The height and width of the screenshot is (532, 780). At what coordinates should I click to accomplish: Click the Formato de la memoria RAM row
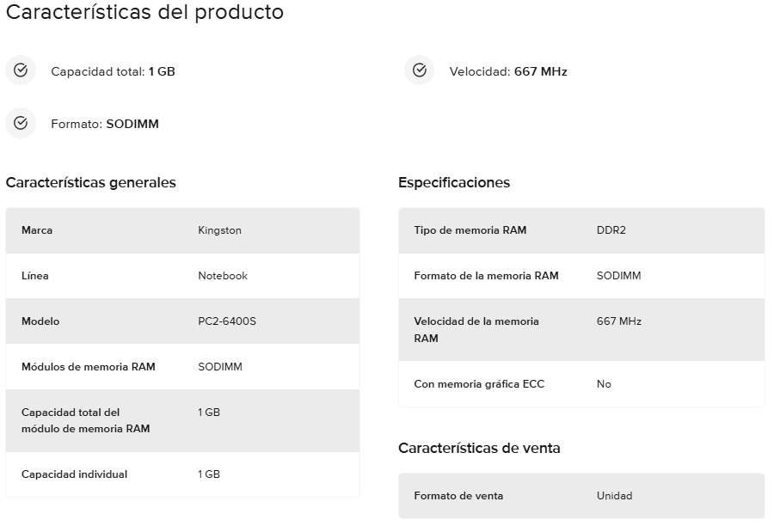coord(581,276)
